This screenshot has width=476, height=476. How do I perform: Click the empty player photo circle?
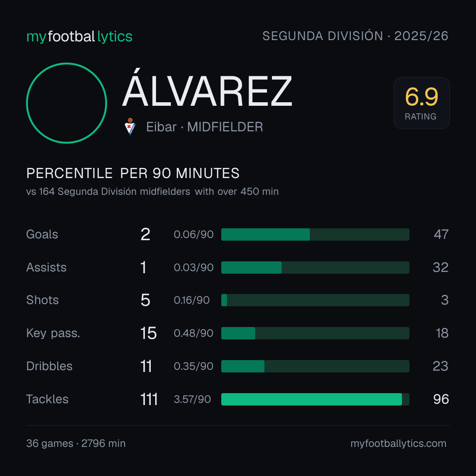coord(67,103)
